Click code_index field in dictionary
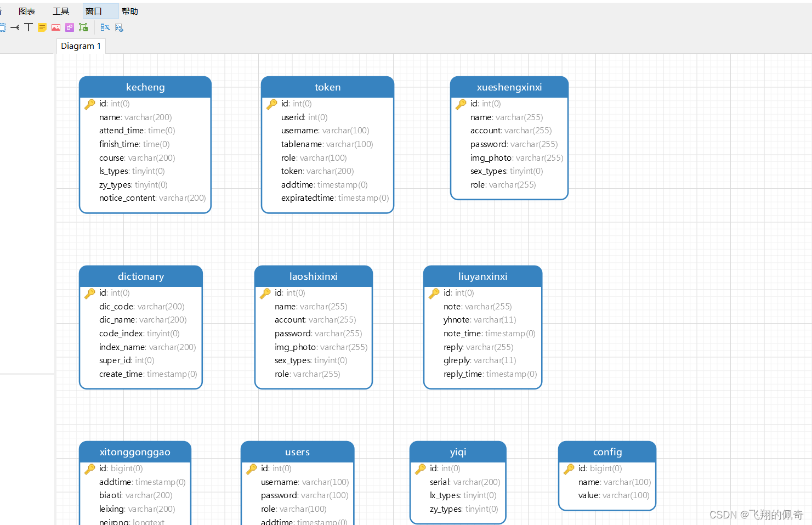The width and height of the screenshot is (812, 525). (139, 334)
